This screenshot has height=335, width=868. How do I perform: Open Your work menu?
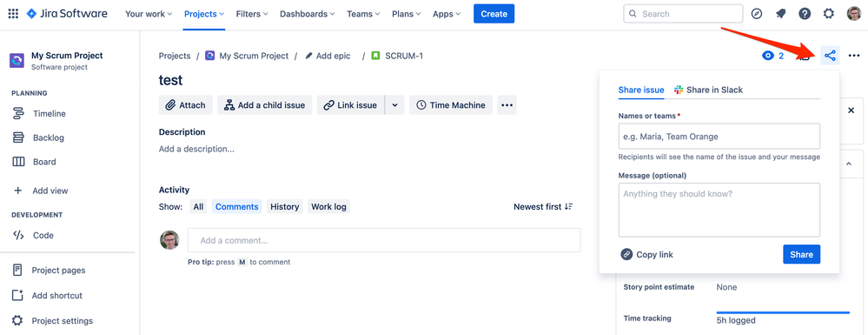149,14
